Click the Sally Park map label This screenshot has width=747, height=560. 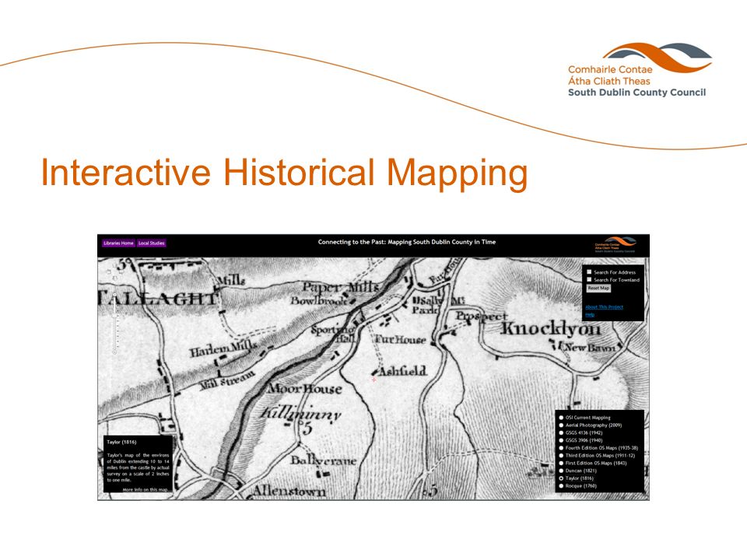point(426,305)
